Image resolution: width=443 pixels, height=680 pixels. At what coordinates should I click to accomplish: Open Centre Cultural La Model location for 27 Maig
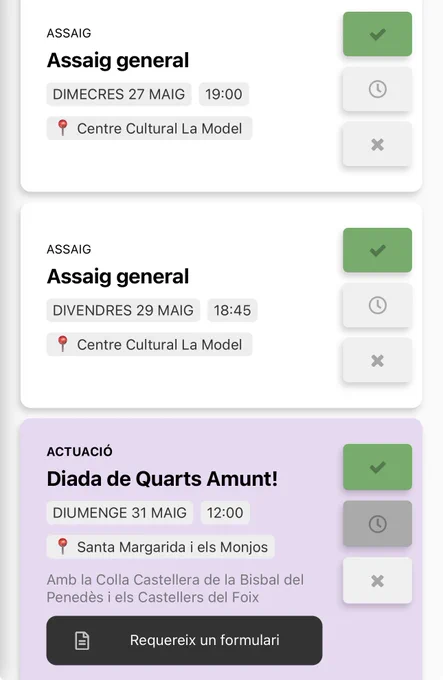click(x=149, y=128)
